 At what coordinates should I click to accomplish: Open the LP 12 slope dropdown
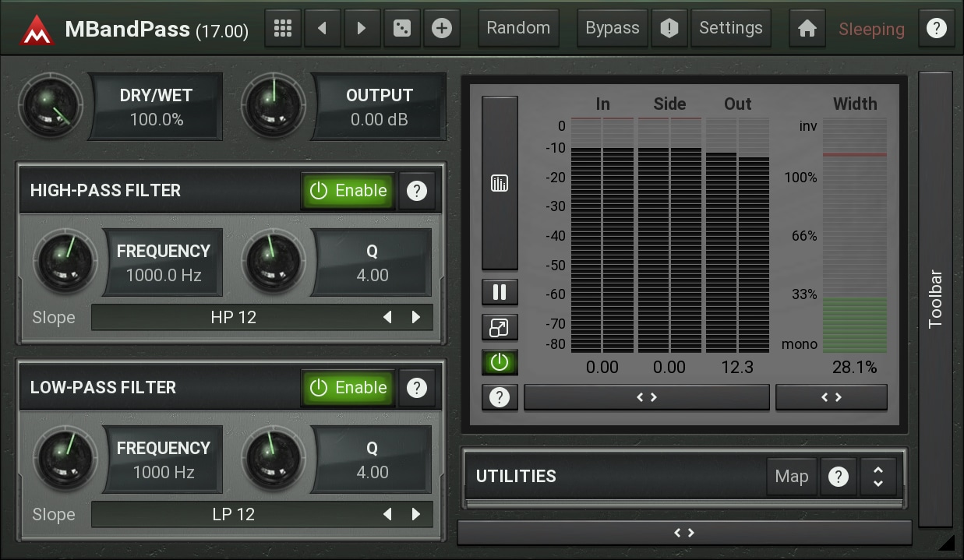tap(234, 515)
